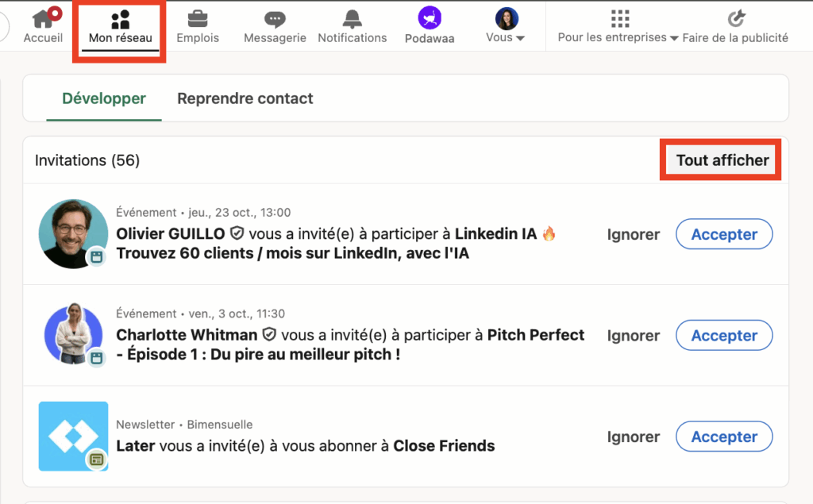Ignore Olivier GUILLO's invitation
This screenshot has width=813, height=504.
click(633, 234)
